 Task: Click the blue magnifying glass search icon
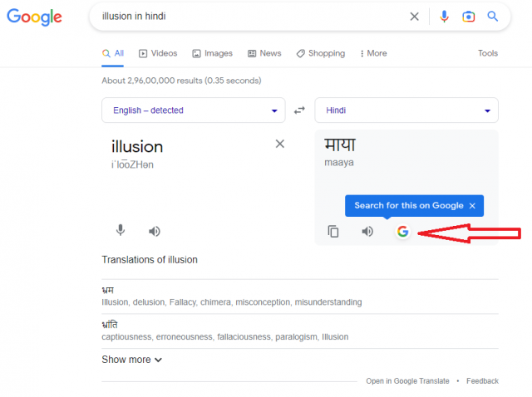click(x=493, y=17)
